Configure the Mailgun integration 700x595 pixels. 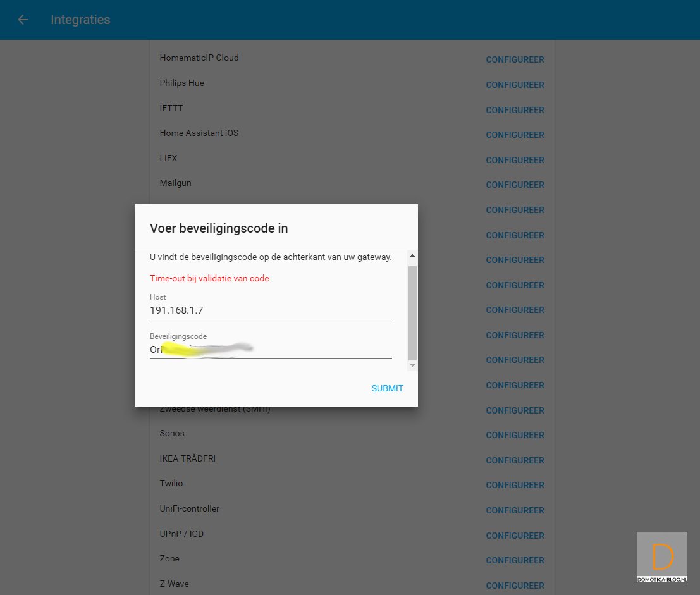pyautogui.click(x=515, y=185)
